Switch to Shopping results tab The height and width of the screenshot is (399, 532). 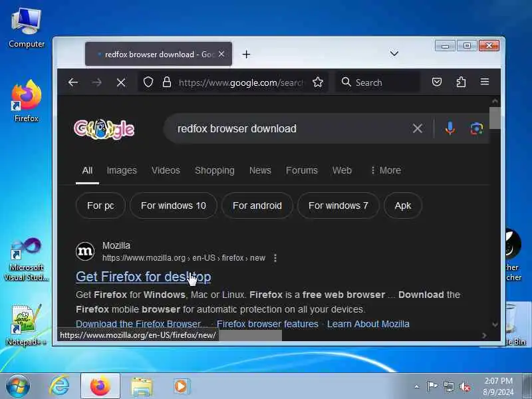click(214, 170)
